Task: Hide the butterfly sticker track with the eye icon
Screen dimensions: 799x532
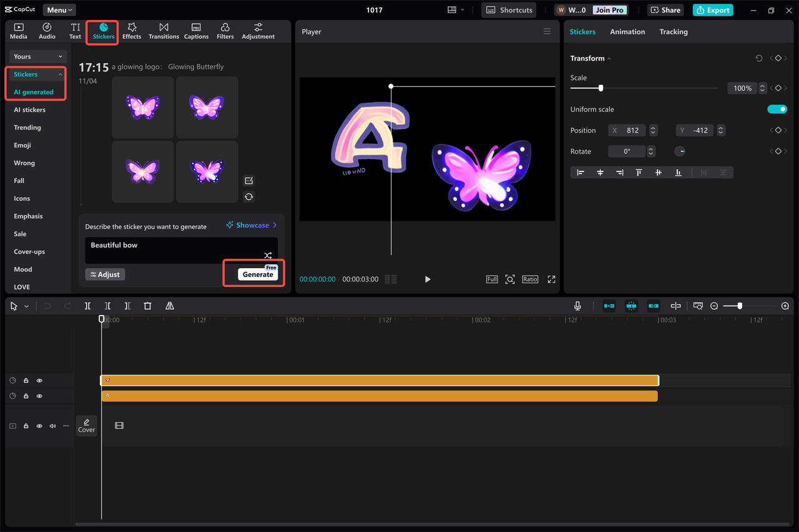Action: coord(39,380)
